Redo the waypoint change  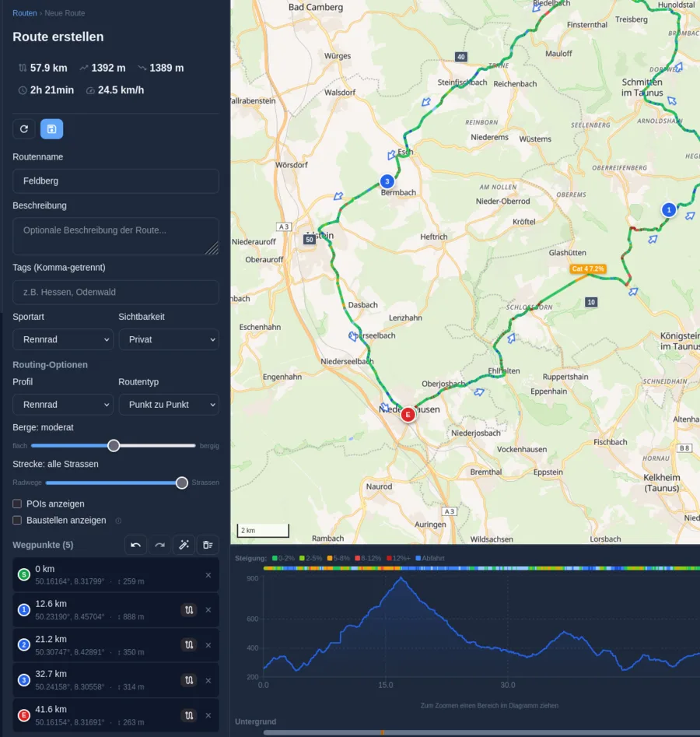point(159,545)
